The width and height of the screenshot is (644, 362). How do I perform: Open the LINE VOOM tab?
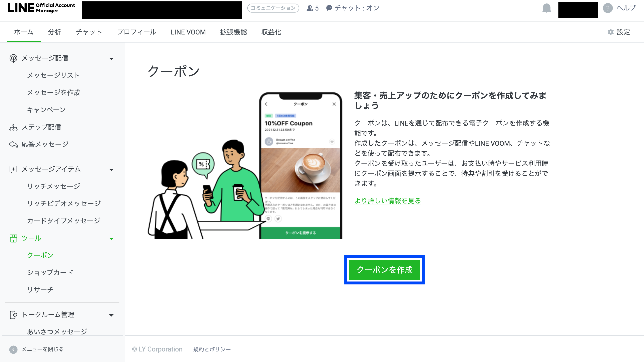188,32
